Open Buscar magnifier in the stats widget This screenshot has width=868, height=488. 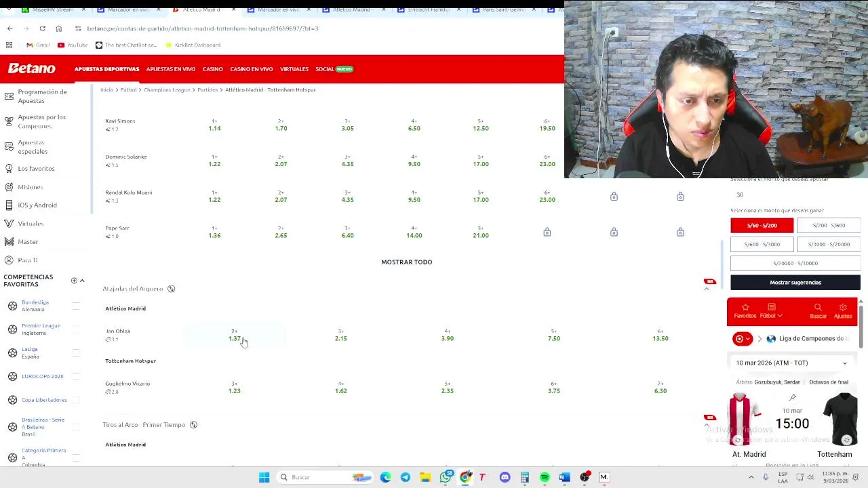[818, 311]
